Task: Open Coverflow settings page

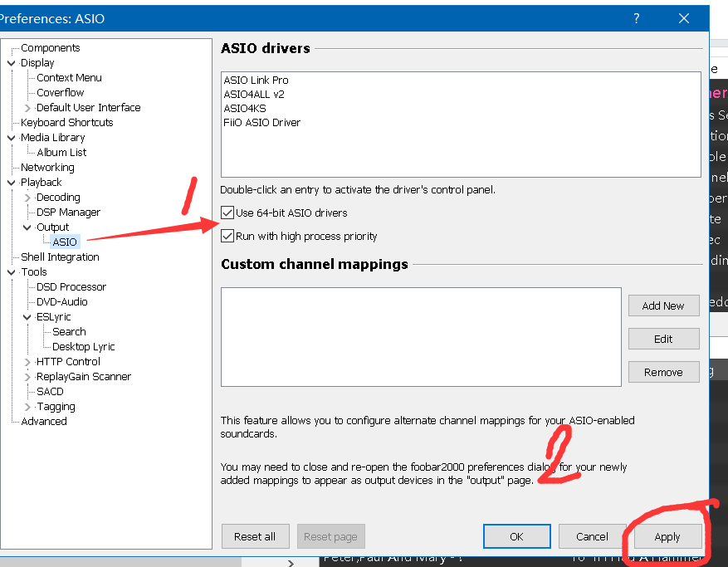Action: click(61, 92)
